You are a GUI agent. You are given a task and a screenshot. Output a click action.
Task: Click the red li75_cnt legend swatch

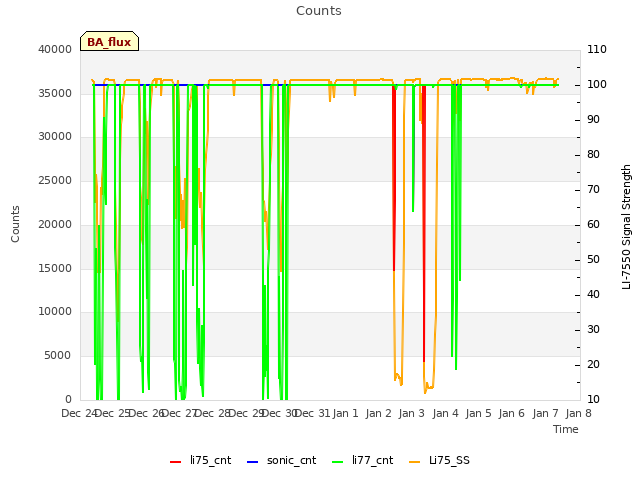coord(176,462)
